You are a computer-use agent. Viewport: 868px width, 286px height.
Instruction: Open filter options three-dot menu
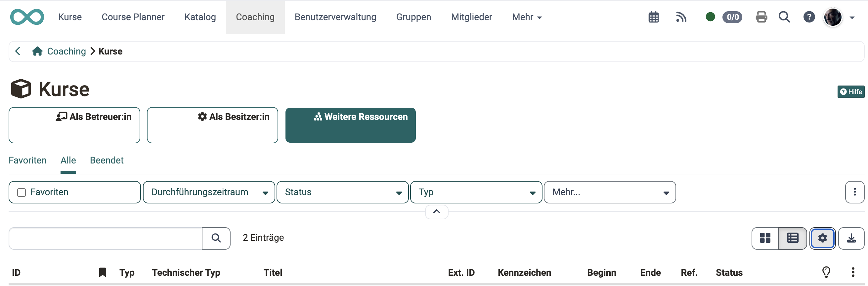click(x=854, y=192)
